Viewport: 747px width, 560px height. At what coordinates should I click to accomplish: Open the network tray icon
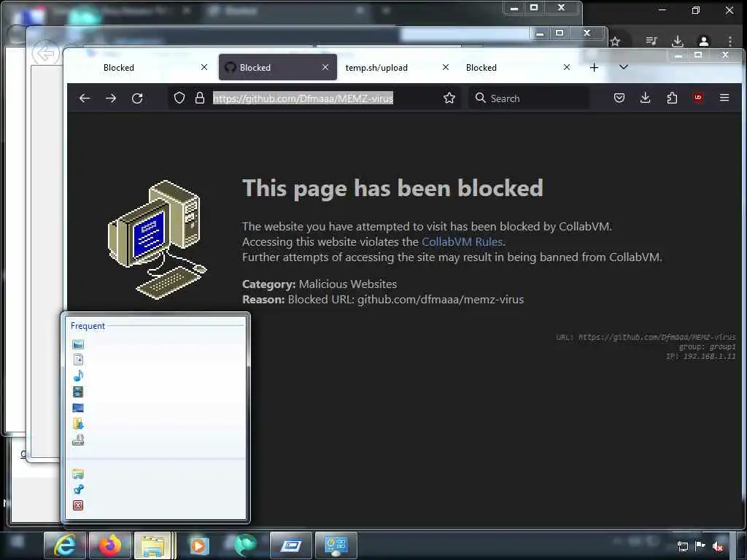click(682, 546)
